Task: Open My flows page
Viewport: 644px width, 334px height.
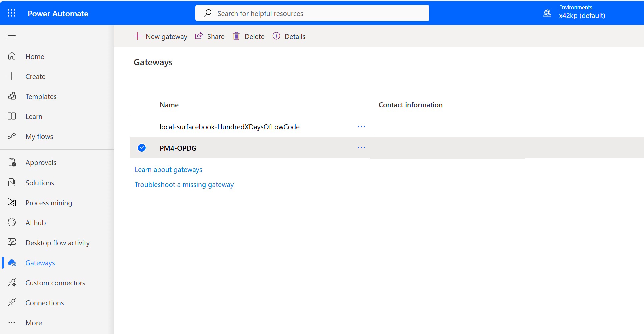Action: click(39, 137)
